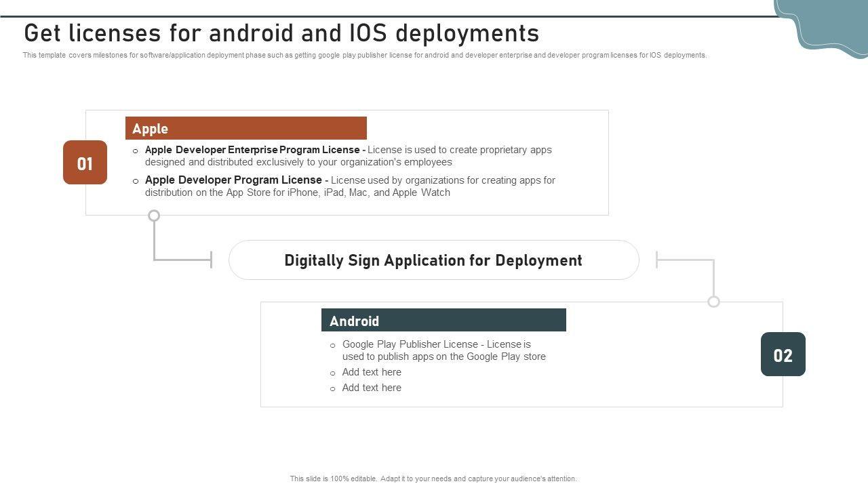Click the Apple Developer Enterprise Program License bullet

tap(349, 156)
